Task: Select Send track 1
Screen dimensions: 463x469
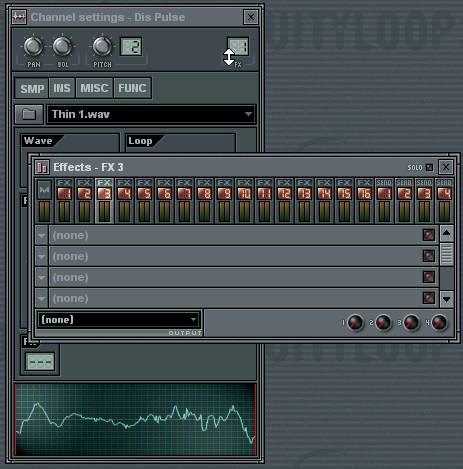Action: point(384,201)
